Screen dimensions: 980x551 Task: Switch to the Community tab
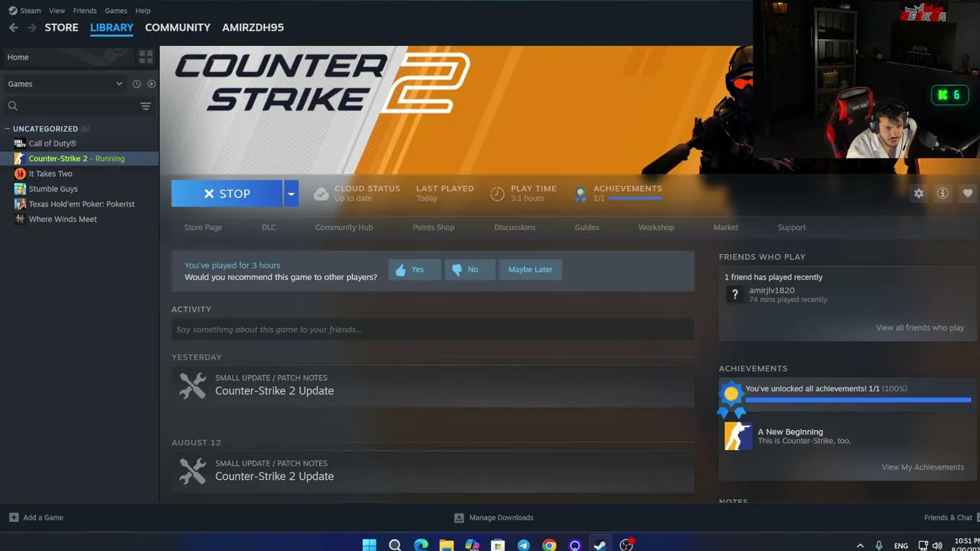click(x=178, y=28)
